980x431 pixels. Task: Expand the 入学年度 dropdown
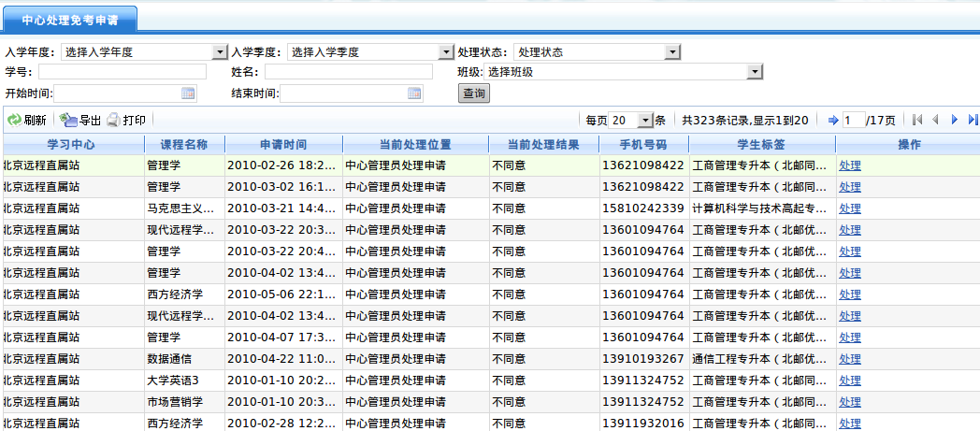coord(220,52)
